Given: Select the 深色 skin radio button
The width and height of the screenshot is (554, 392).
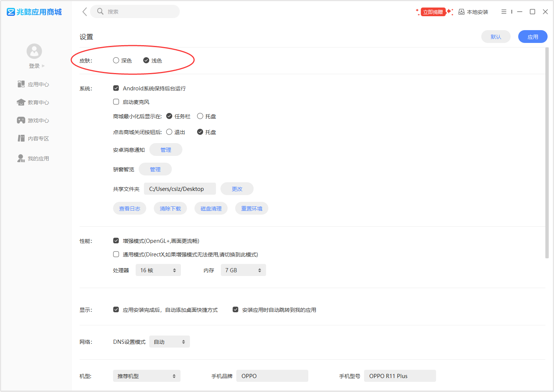Looking at the screenshot, I should (x=116, y=60).
